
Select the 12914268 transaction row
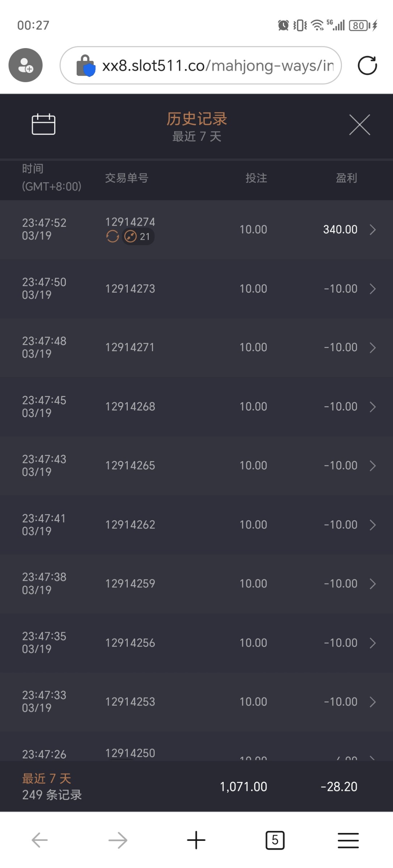pos(196,407)
